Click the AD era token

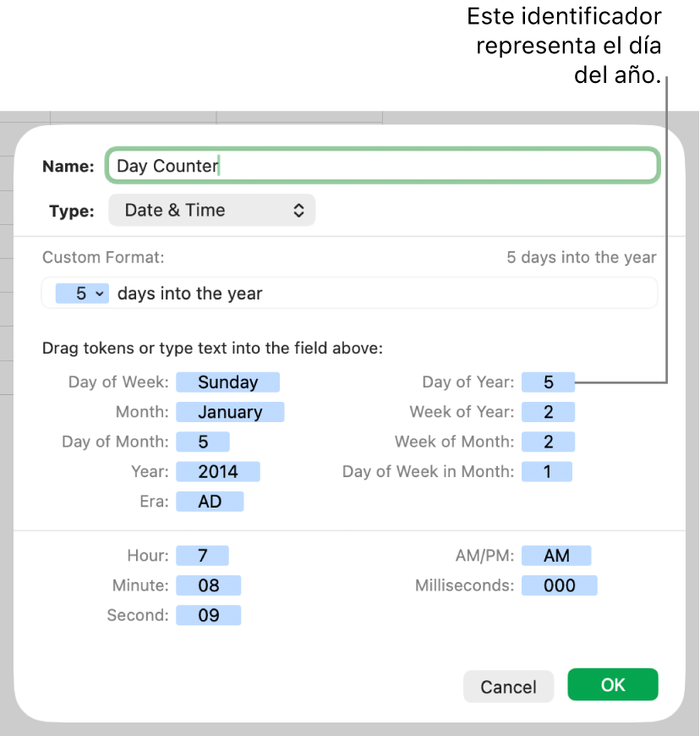click(x=210, y=502)
